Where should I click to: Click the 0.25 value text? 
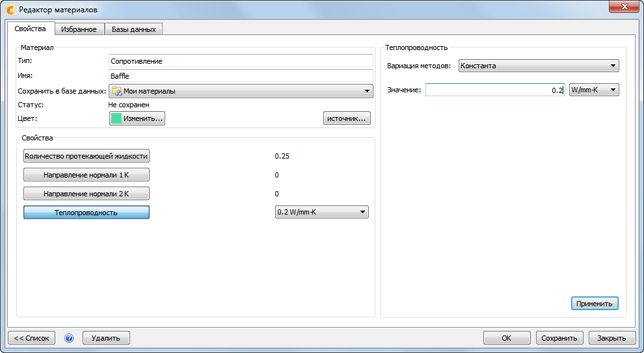(282, 156)
